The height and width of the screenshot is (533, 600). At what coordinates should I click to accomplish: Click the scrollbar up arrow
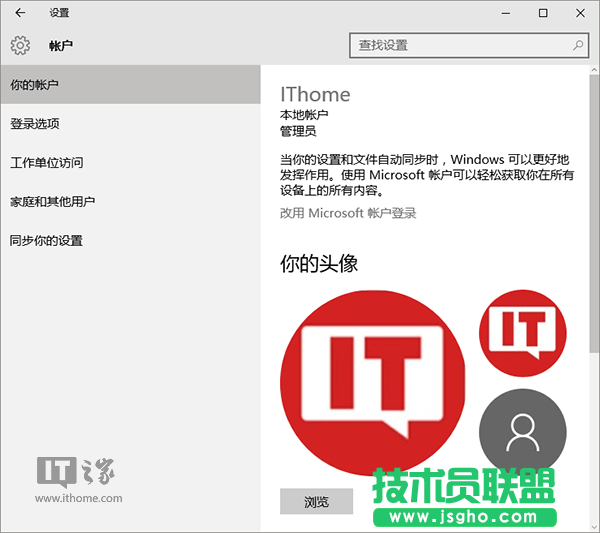point(594,70)
